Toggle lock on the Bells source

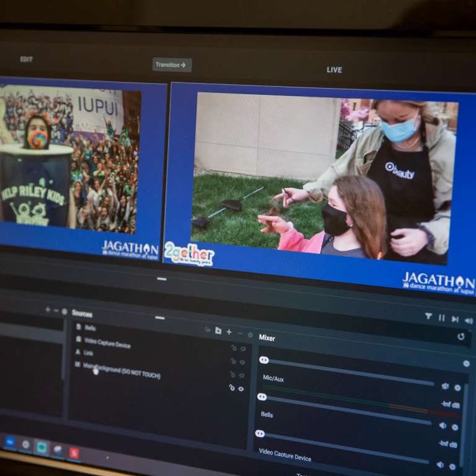(x=234, y=348)
